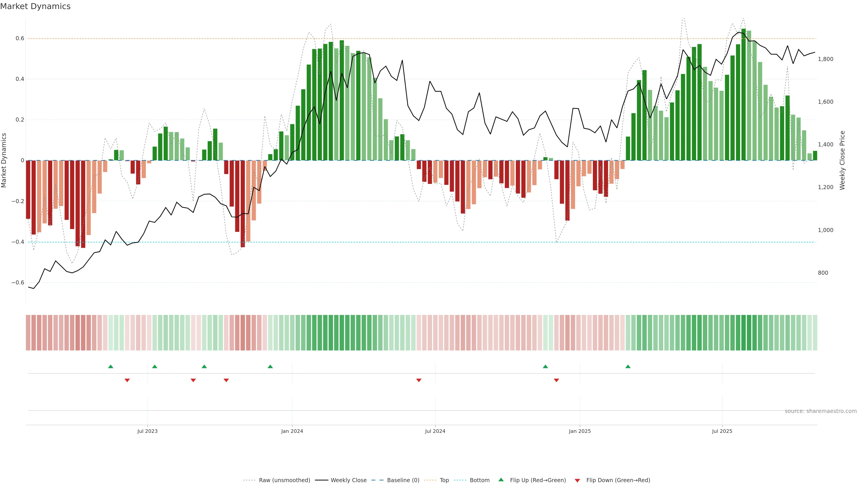Image resolution: width=868 pixels, height=488 pixels.
Task: Click red flip-down triangle just before Jul 2024
Action: click(419, 380)
